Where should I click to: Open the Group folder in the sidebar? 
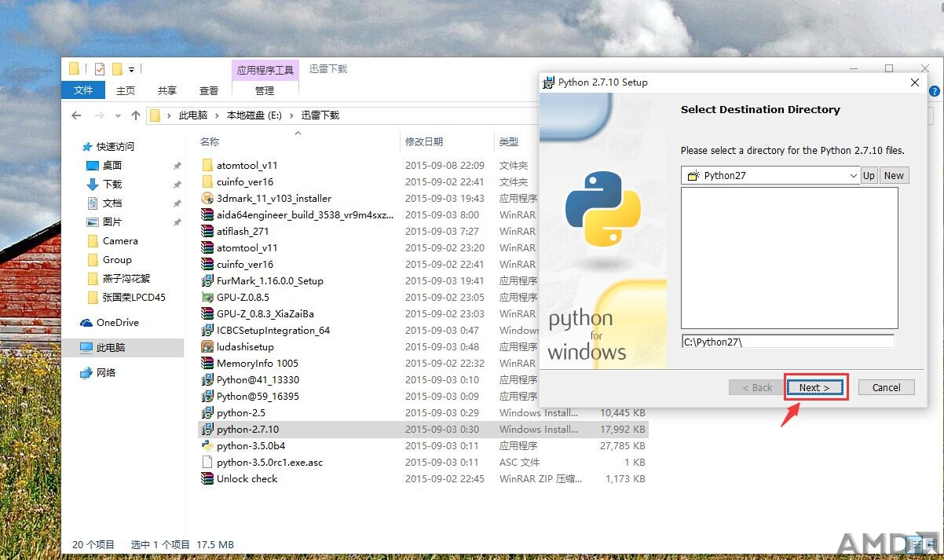pos(117,260)
